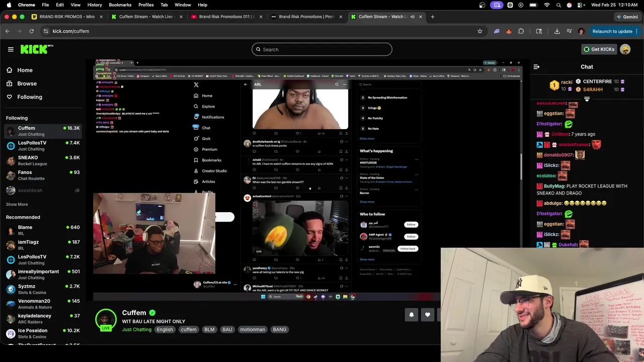This screenshot has width=644, height=362.
Task: Toggle follow heart for Cuffem
Action: [x=428, y=315]
